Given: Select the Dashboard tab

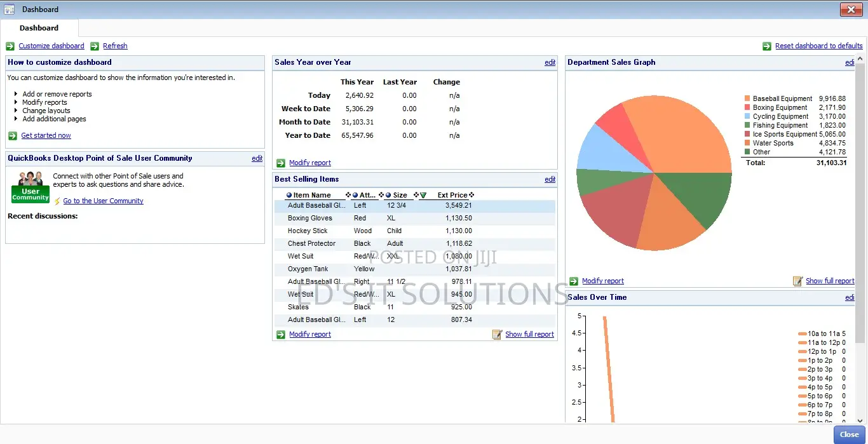Looking at the screenshot, I should (39, 28).
